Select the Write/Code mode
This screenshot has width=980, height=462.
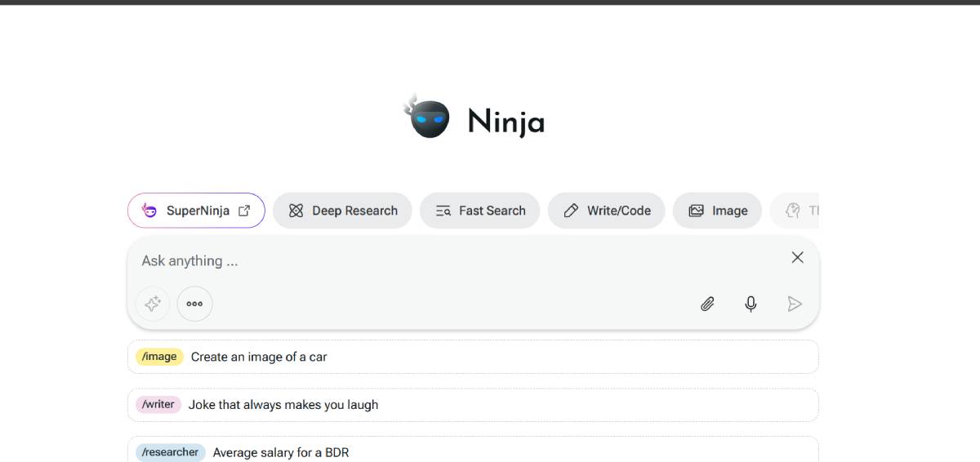click(606, 211)
